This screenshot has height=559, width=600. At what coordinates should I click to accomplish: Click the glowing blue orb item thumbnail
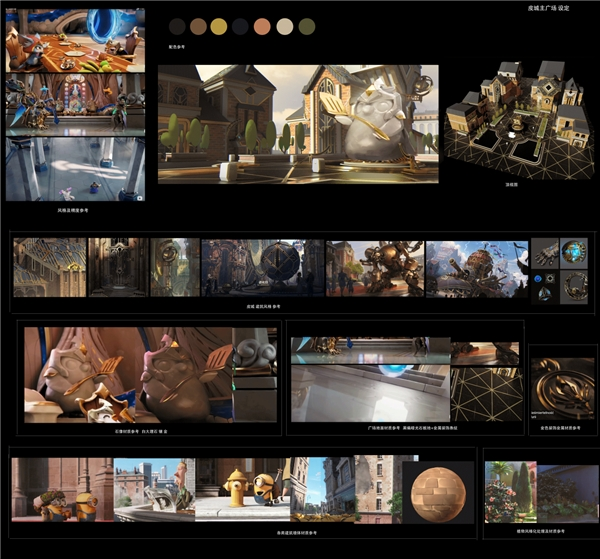[x=574, y=253]
